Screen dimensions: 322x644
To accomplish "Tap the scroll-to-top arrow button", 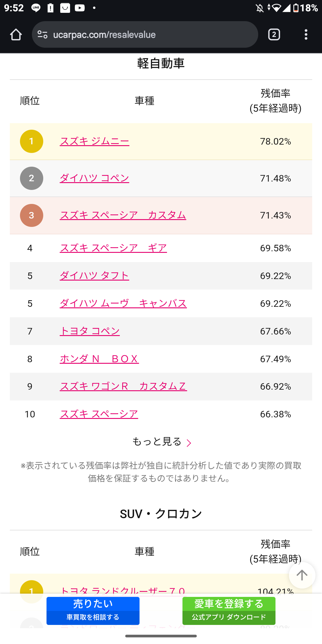I will pos(302,575).
